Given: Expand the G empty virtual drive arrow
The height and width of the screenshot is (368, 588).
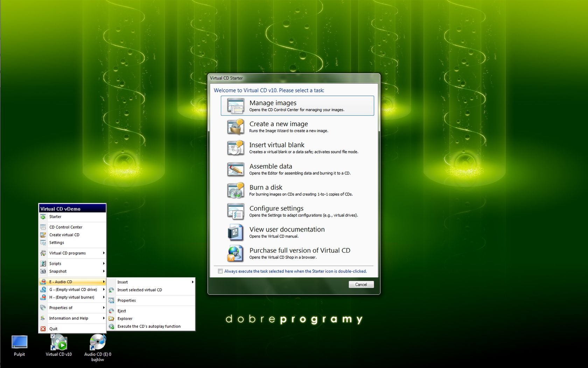Looking at the screenshot, I should click(104, 289).
